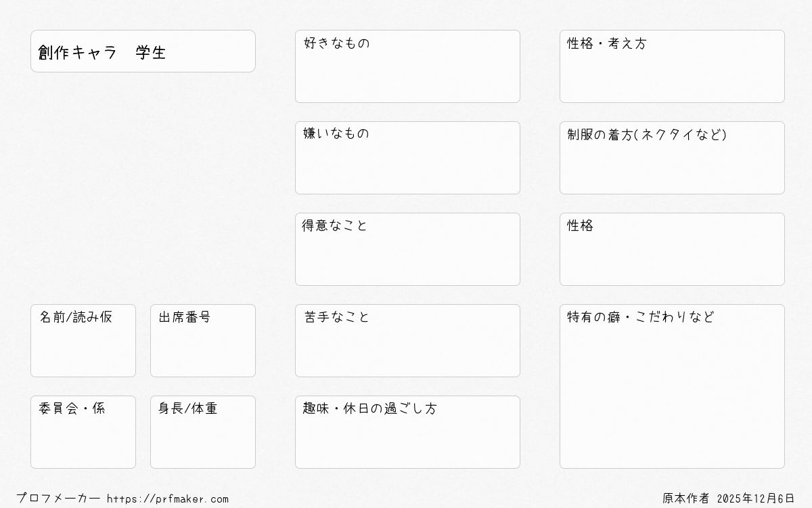Click the 原本作者 date text
This screenshot has height=508, width=812.
tap(729, 499)
